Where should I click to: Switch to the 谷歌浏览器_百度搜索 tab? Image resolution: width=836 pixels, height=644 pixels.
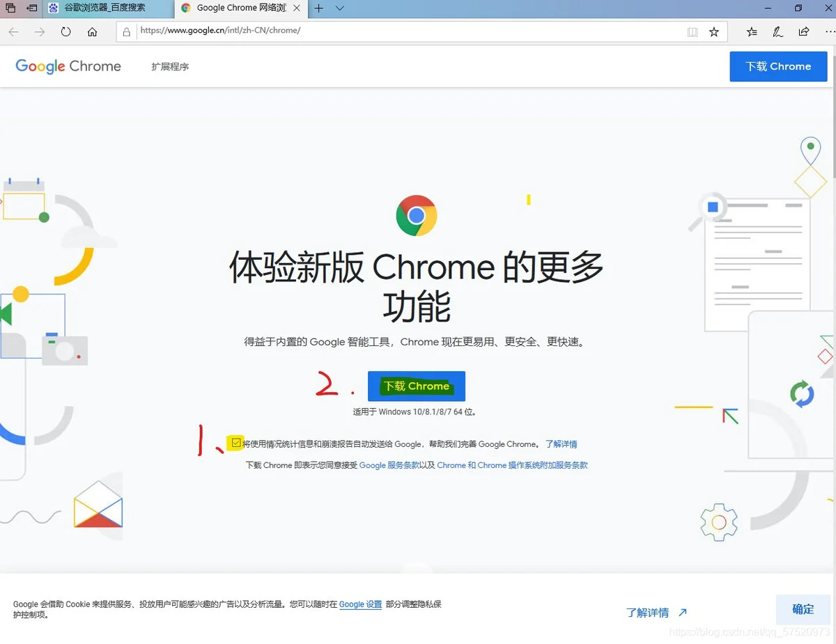coord(108,8)
